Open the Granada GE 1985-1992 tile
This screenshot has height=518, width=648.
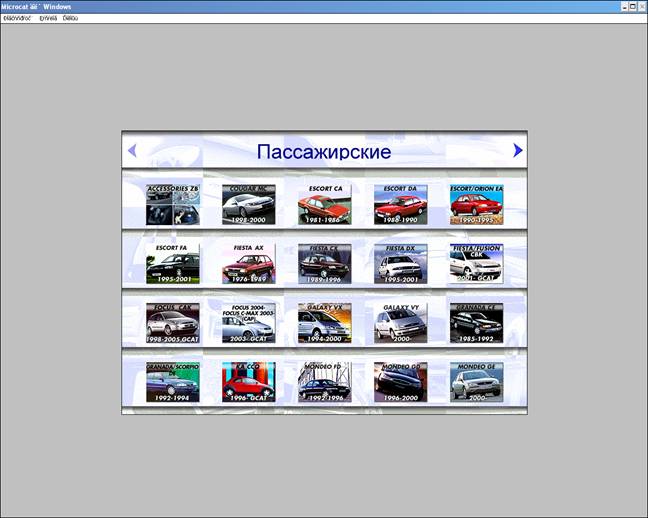click(x=476, y=323)
